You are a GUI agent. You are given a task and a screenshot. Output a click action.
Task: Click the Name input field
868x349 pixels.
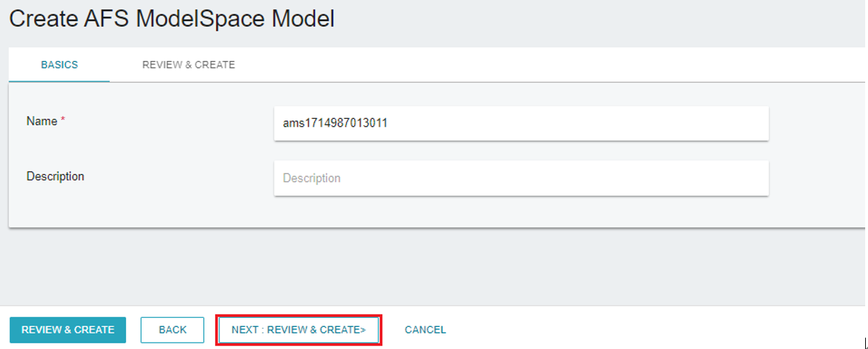[521, 123]
